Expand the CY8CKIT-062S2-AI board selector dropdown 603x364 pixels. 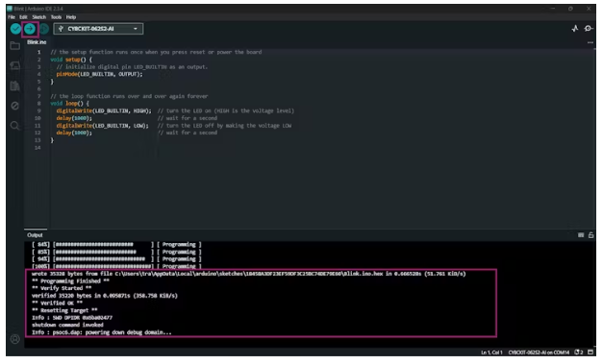[x=98, y=29]
